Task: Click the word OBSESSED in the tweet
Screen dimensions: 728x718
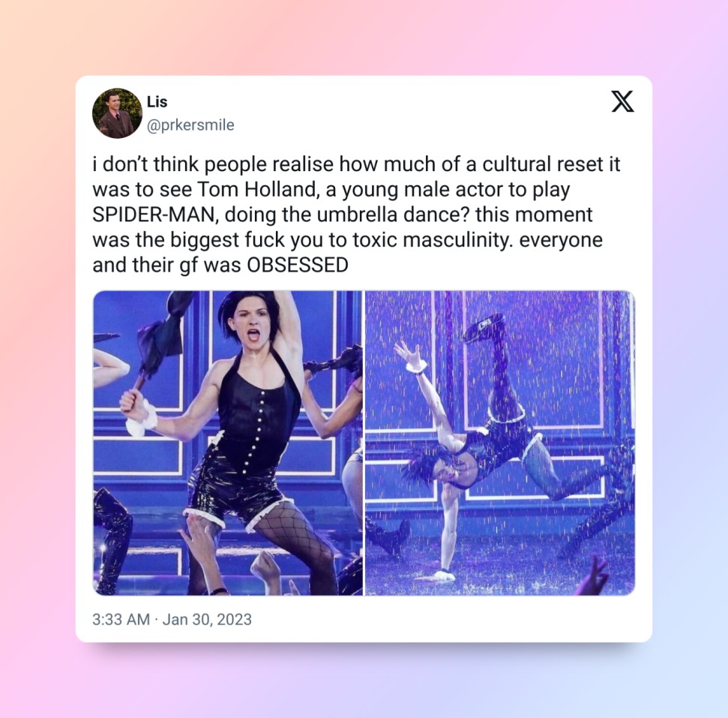Action: click(x=297, y=266)
